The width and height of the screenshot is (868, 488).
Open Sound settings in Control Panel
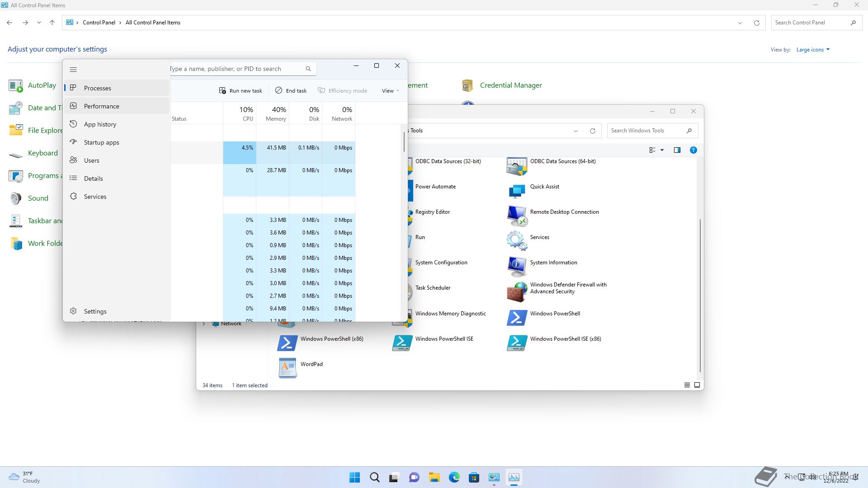28,198
